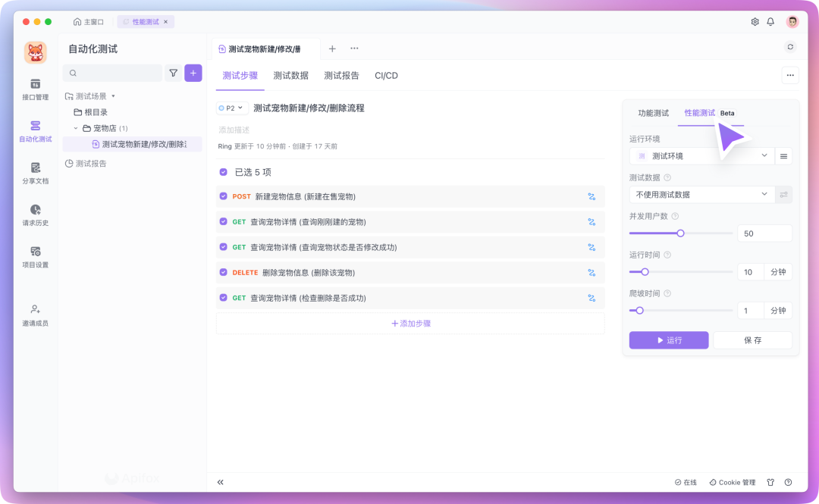Click the 并发用户数 value field showing 50

764,233
